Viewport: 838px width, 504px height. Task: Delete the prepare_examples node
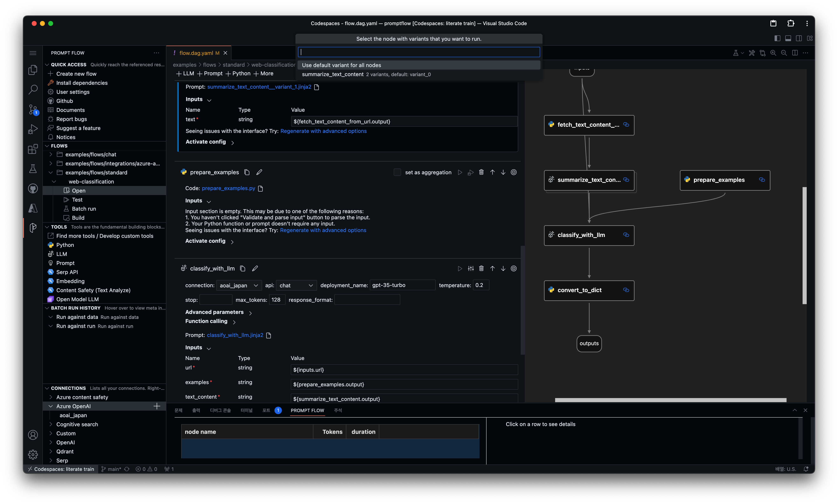pyautogui.click(x=481, y=172)
